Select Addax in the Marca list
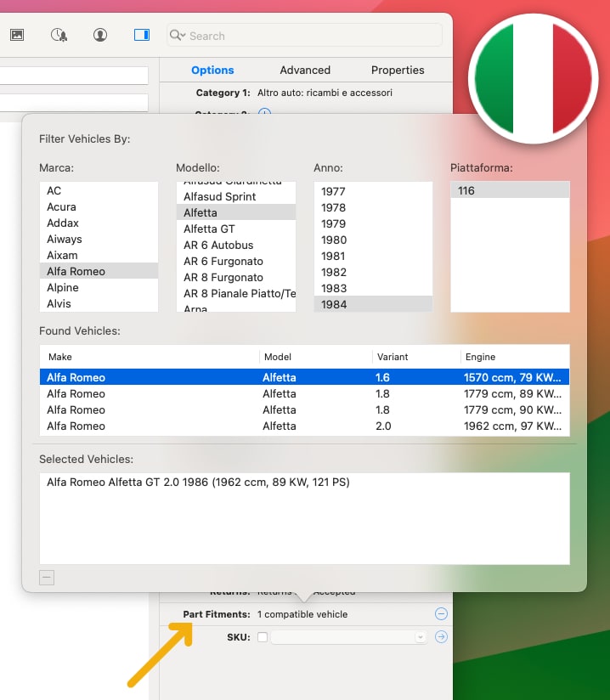 click(x=99, y=223)
